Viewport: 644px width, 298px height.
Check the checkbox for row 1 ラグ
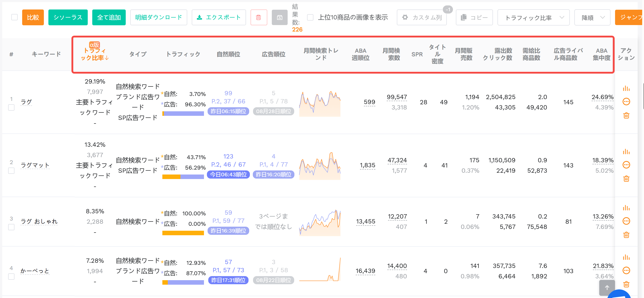tap(11, 107)
